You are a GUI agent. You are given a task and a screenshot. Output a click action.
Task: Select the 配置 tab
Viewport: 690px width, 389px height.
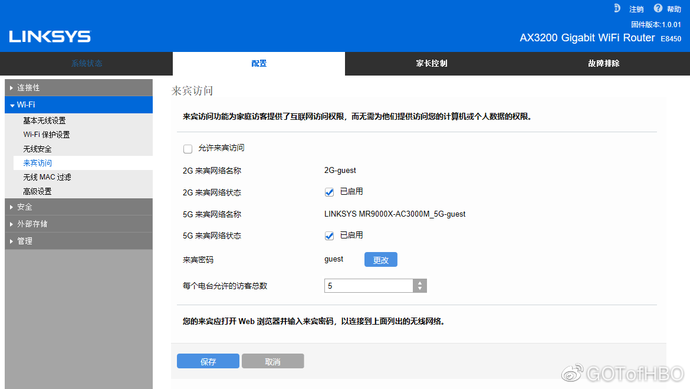point(259,63)
